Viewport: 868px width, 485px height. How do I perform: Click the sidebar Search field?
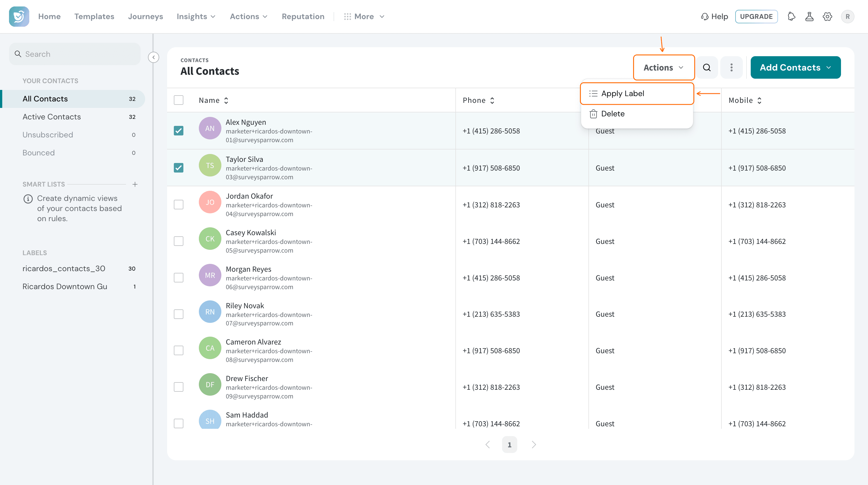pos(75,54)
